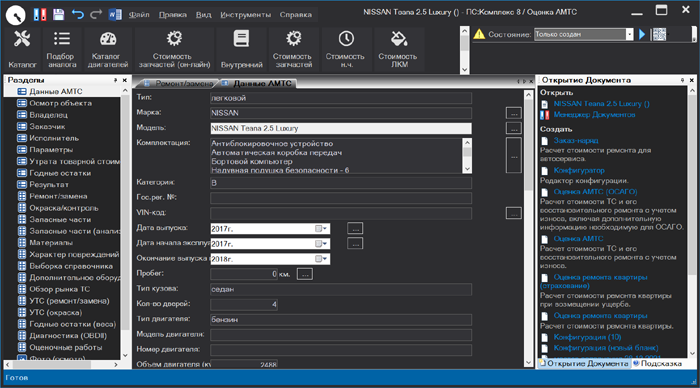The image size is (700, 388).
Task: Open the Конфигурация (10) link
Action: click(x=587, y=337)
